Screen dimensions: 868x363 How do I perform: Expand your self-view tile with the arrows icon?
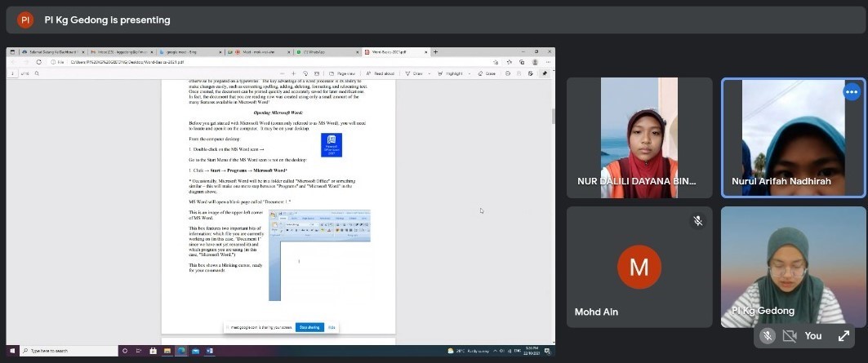click(844, 335)
